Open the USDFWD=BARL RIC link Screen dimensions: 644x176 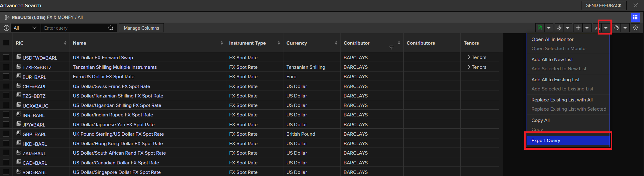[x=40, y=58]
